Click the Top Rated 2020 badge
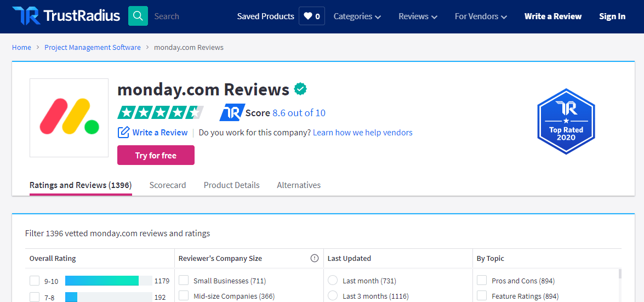 pos(566,121)
